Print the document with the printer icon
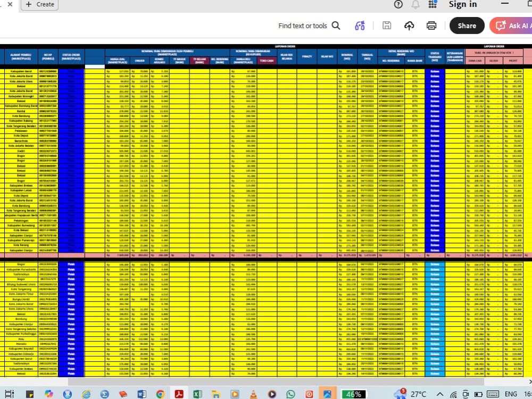Viewport: 532px width, 399px height. (x=431, y=26)
